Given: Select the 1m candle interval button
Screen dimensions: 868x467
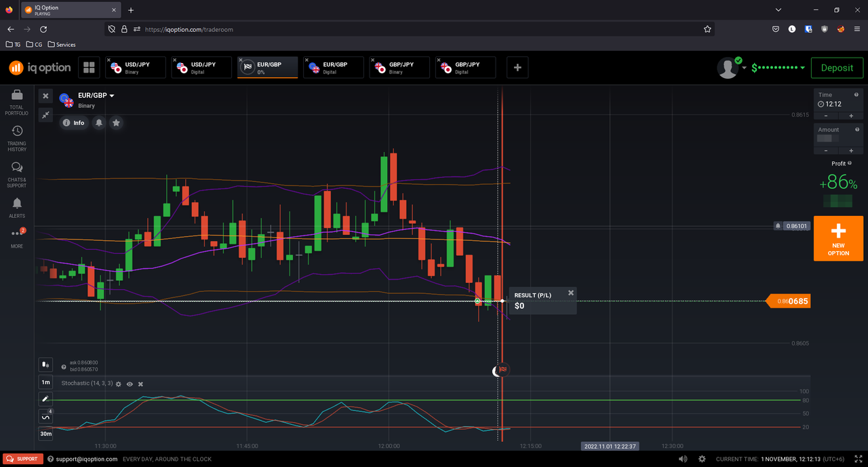Looking at the screenshot, I should [45, 382].
